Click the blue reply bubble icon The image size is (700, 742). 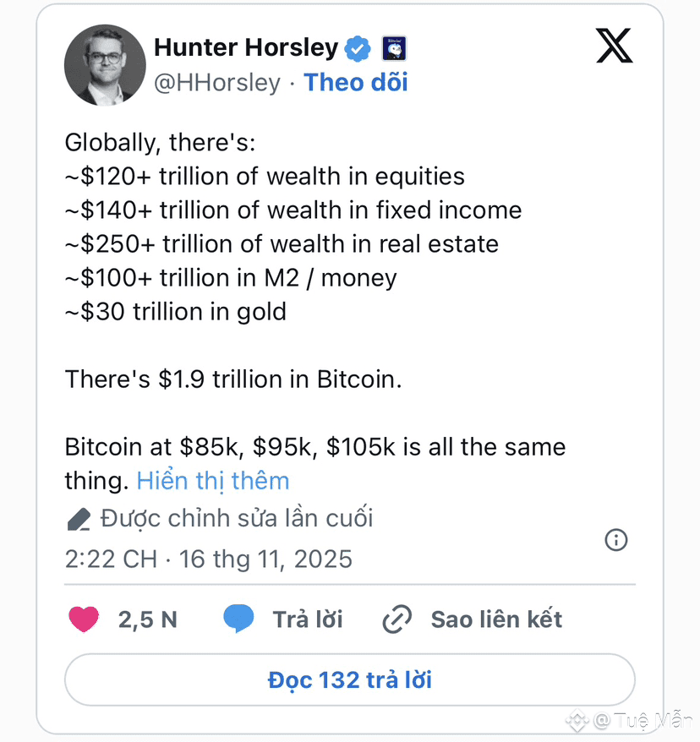[238, 619]
